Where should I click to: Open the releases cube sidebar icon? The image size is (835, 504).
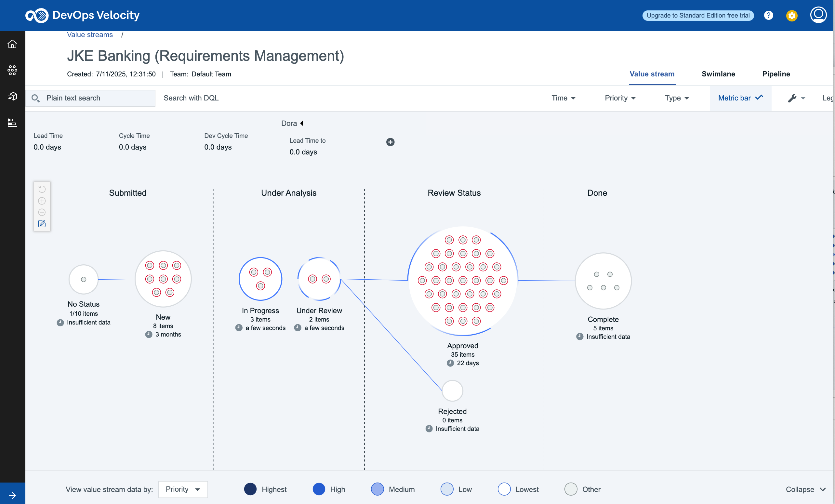click(12, 96)
